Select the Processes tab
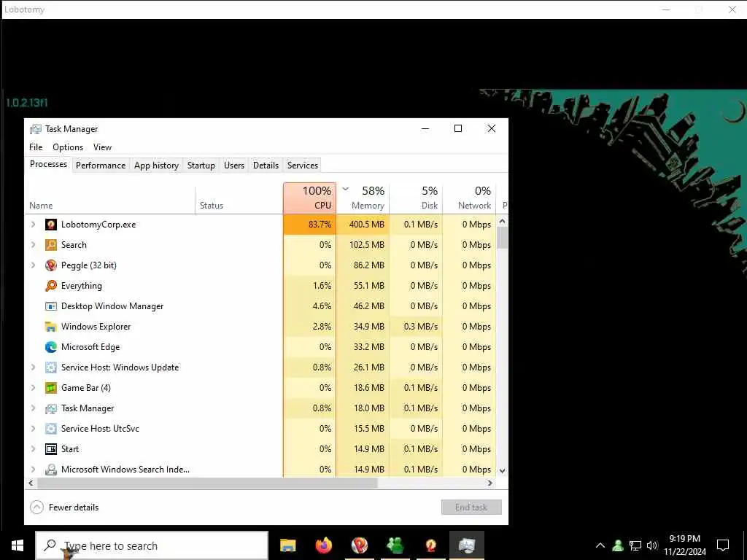The height and width of the screenshot is (560, 747). [48, 164]
